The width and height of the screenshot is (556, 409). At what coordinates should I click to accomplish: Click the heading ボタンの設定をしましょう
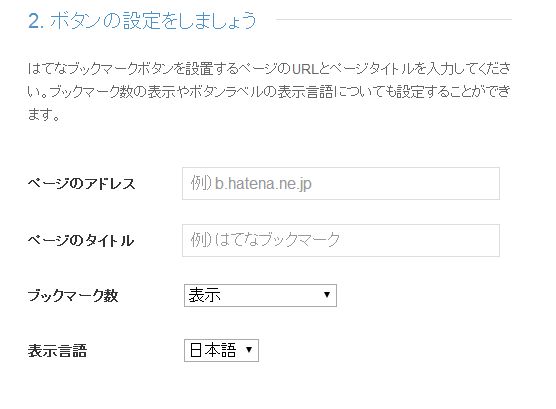click(x=153, y=20)
